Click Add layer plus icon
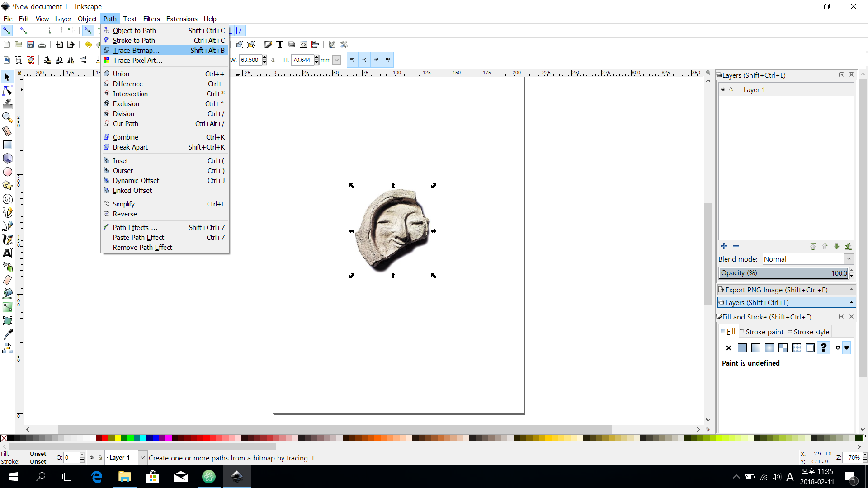Viewport: 868px width, 488px height. pyautogui.click(x=724, y=246)
